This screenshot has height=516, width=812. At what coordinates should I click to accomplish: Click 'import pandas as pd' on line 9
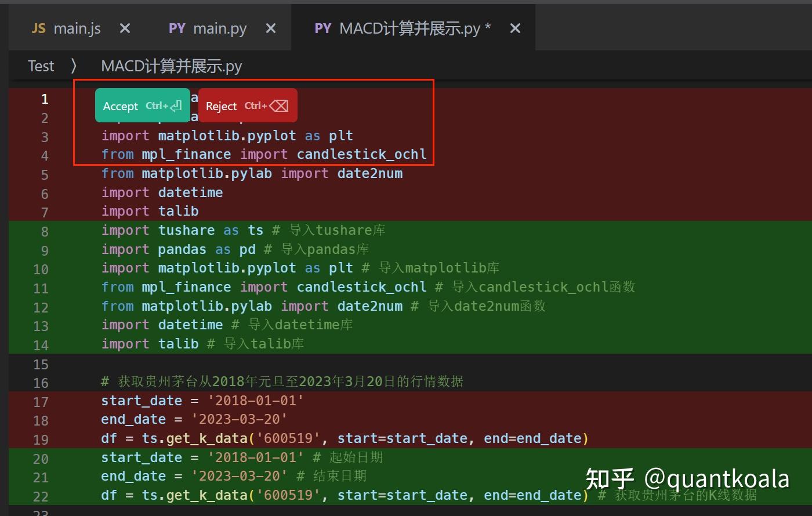click(x=179, y=249)
